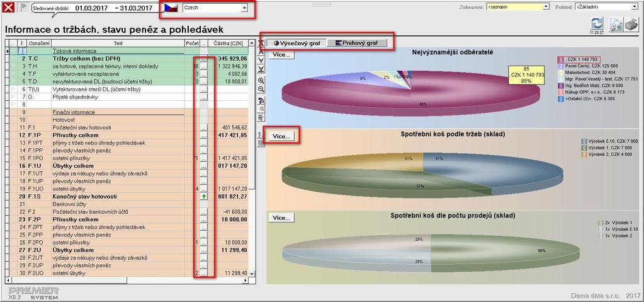Click the Text column header

pyautogui.click(x=118, y=44)
